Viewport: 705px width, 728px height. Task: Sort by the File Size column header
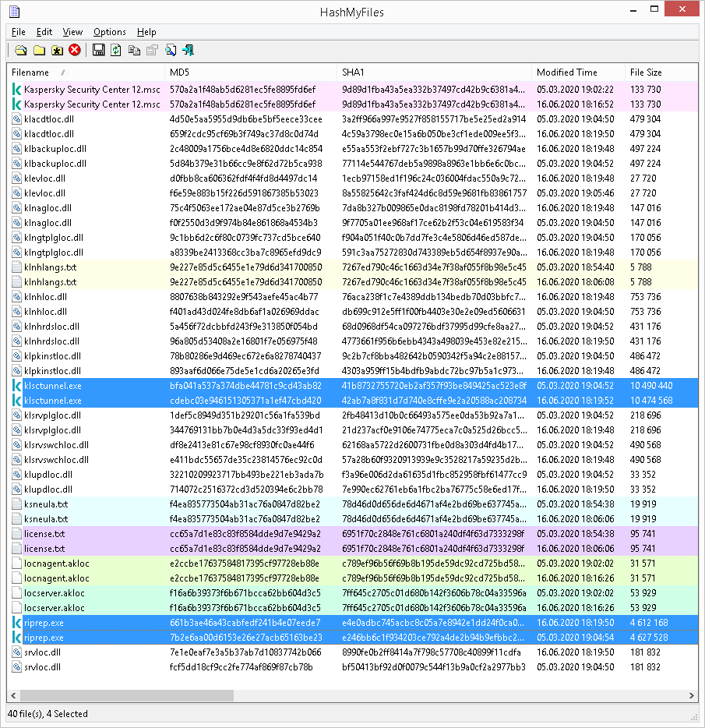[661, 72]
